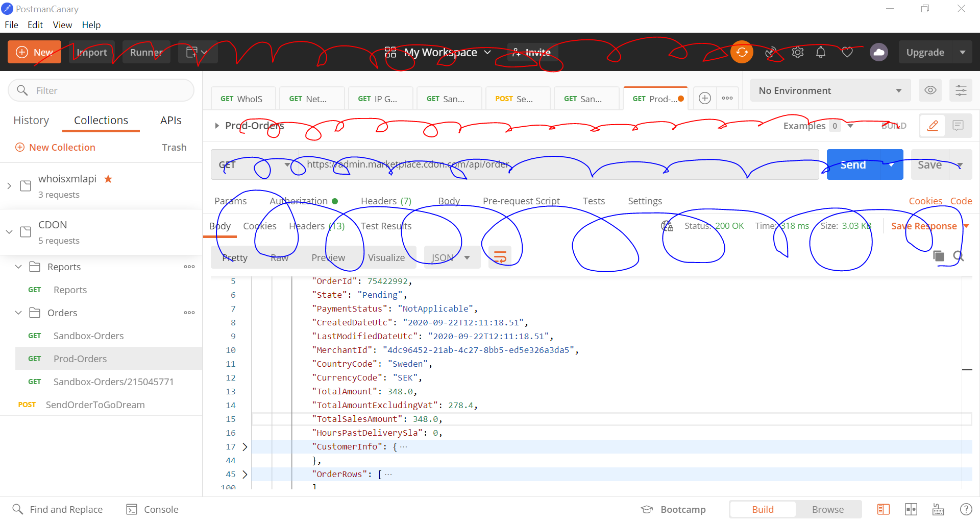Viewport: 980px width, 521px height.
Task: Click the request URL input field
Action: point(510,164)
